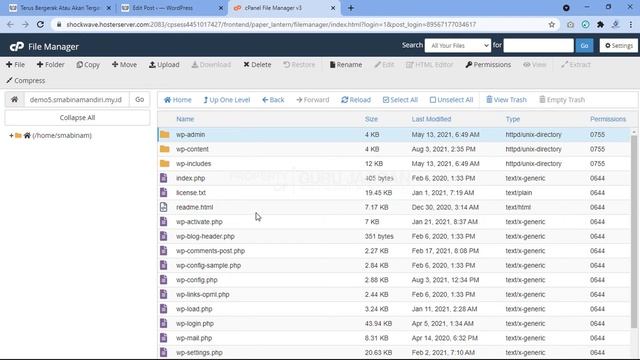640x360 pixels.
Task: Create a new Folder from toolbar
Action: tap(51, 64)
